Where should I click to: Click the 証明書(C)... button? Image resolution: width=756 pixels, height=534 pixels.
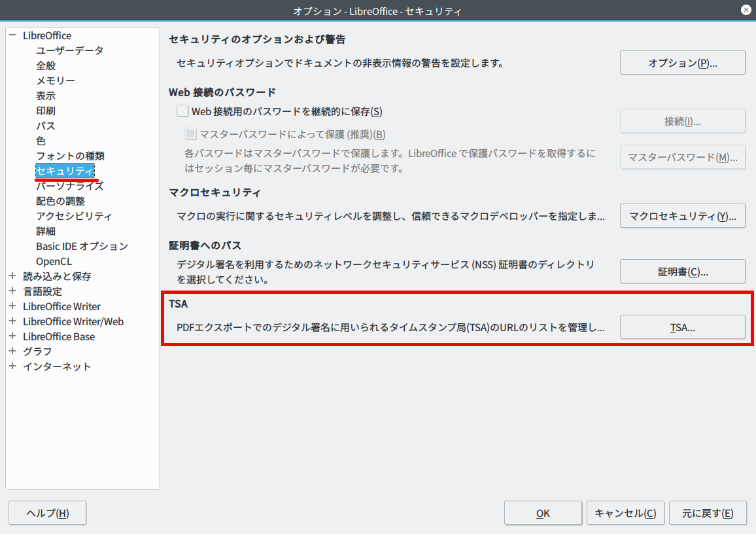[683, 272]
